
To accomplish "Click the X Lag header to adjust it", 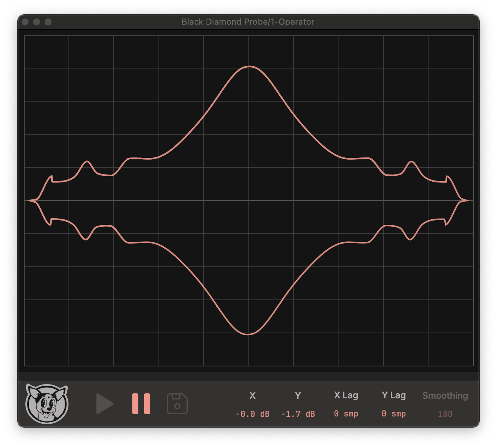I will point(345,395).
